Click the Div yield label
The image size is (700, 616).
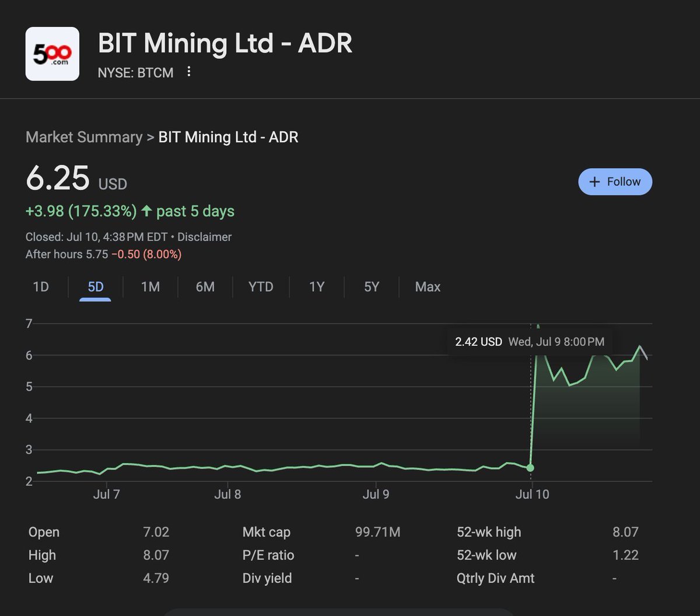(267, 579)
